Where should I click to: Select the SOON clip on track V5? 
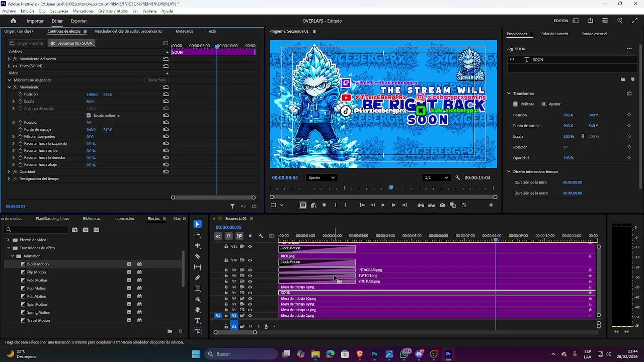tap(437, 293)
